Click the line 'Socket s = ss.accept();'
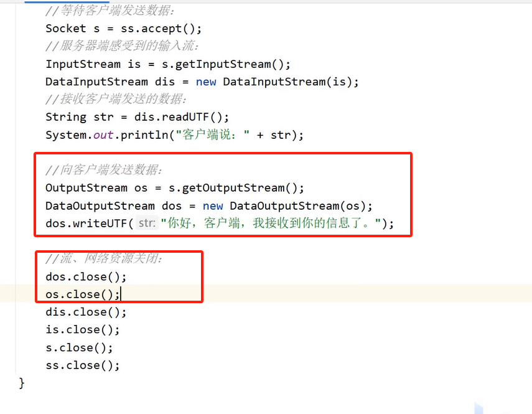The width and height of the screenshot is (532, 414). (x=124, y=29)
